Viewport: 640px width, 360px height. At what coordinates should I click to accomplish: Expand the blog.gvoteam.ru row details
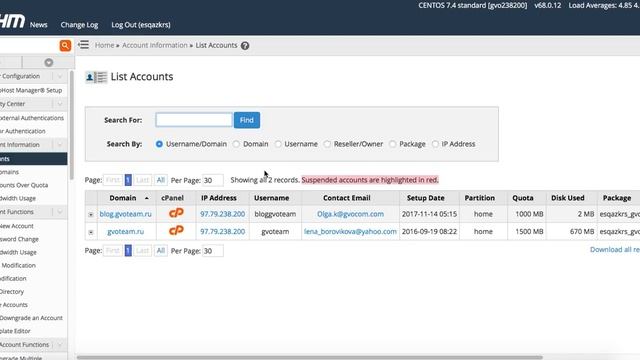point(91,214)
